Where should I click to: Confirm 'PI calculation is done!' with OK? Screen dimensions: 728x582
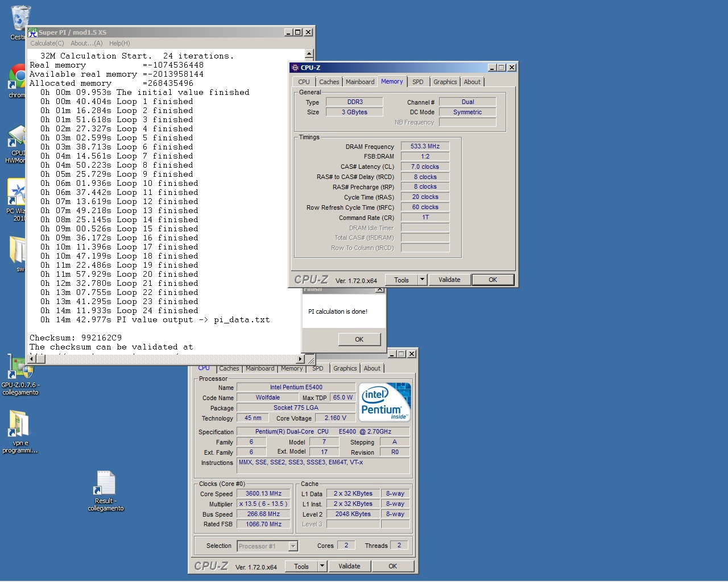359,339
